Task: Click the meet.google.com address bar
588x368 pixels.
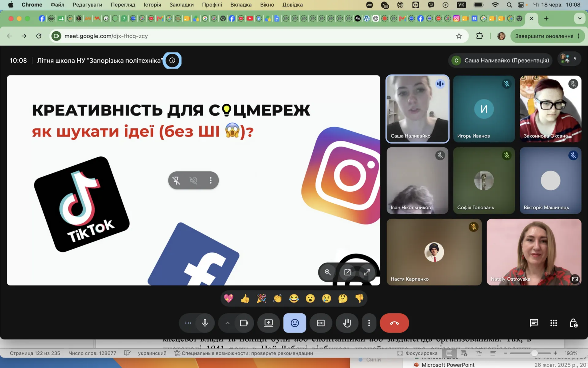Action: (259, 36)
